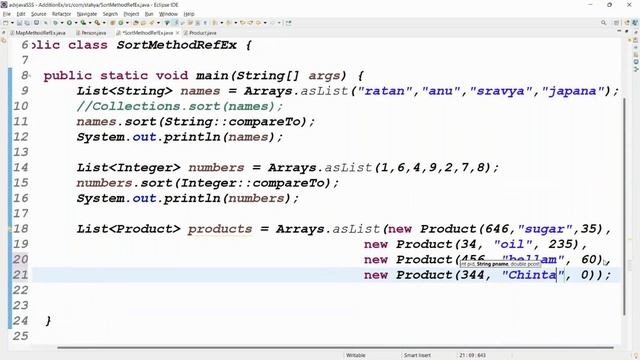Click the "Chinta" string on line 21

pos(533,275)
